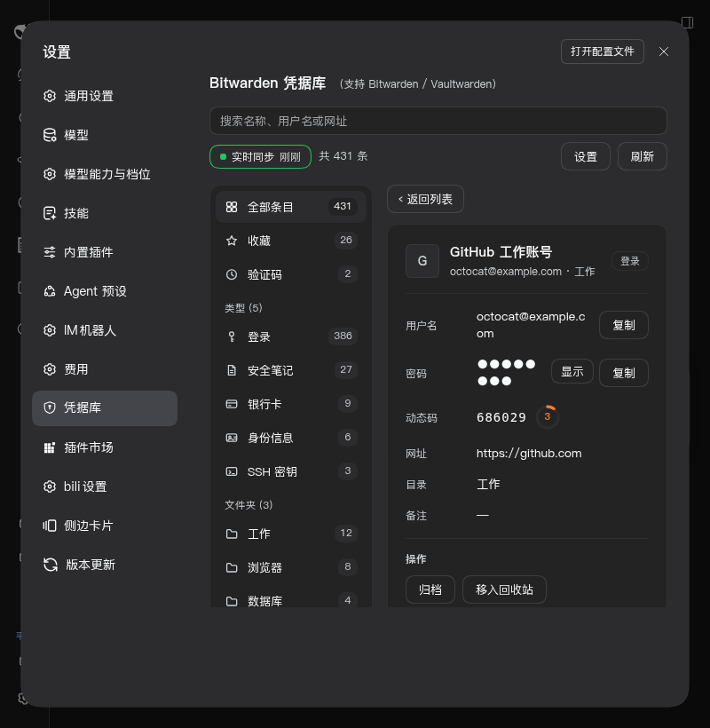Select Agent 预设 section

pyautogui.click(x=105, y=291)
